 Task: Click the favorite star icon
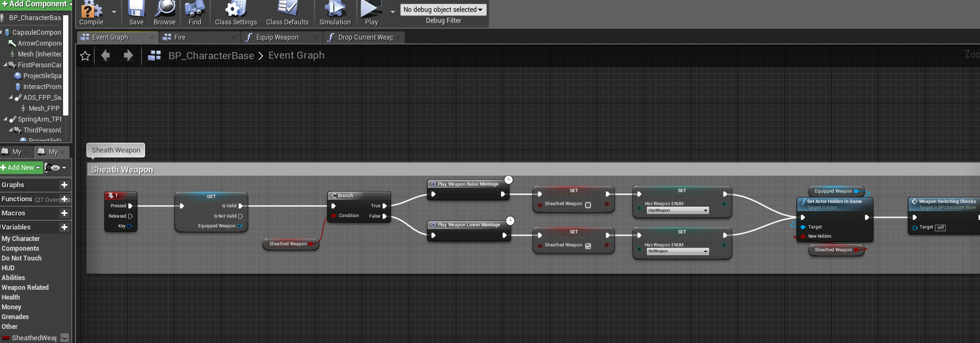pos(85,56)
